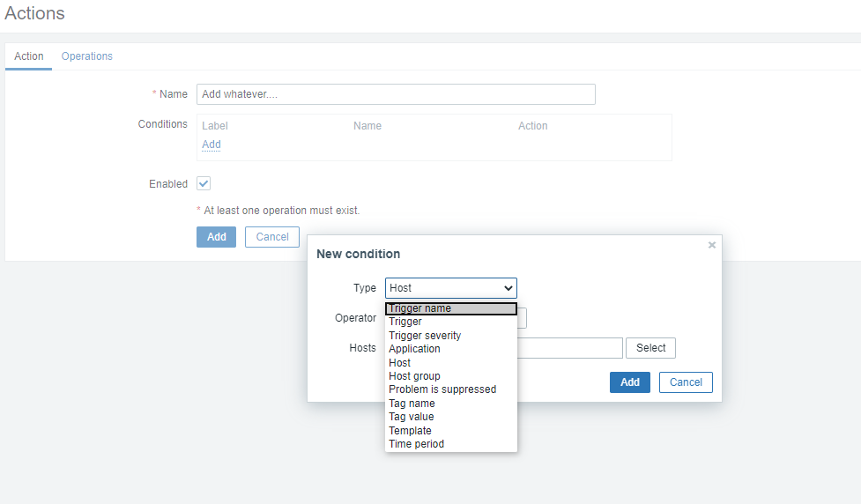
Task: Cancel the New condition dialog
Action: tap(686, 382)
